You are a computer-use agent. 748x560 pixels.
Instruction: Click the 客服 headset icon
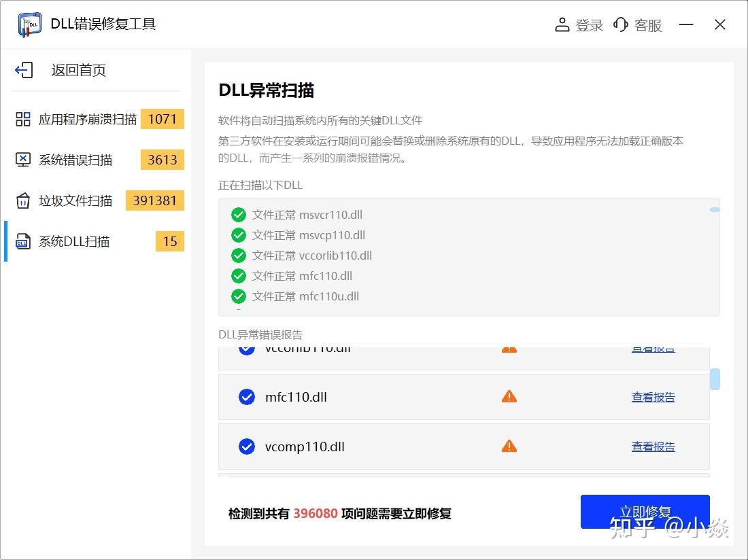pos(620,24)
